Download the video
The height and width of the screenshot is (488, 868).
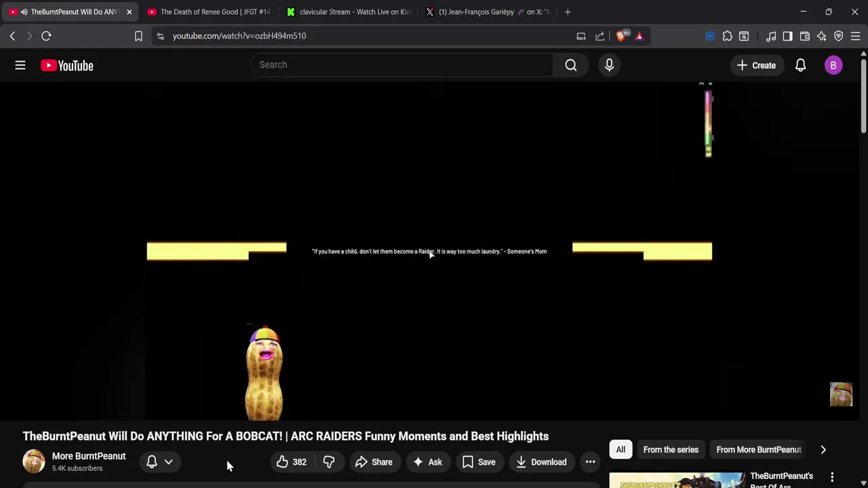pyautogui.click(x=541, y=462)
